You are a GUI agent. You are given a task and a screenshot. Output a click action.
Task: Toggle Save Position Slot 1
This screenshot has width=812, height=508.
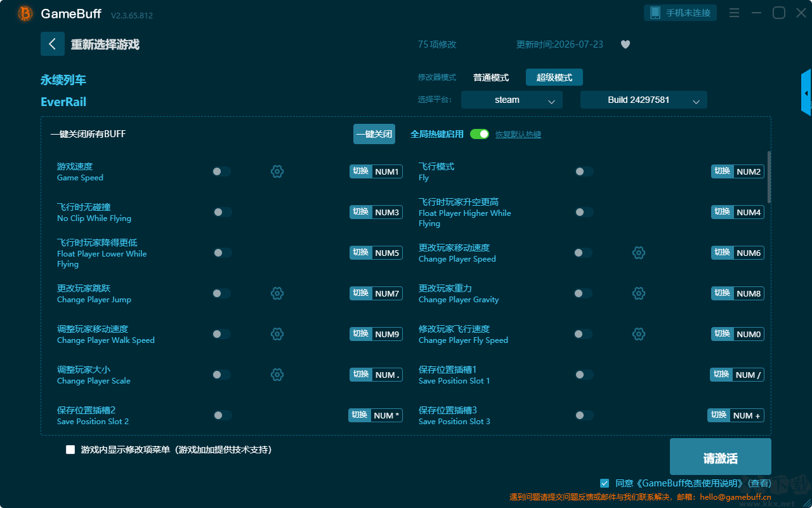pos(584,375)
